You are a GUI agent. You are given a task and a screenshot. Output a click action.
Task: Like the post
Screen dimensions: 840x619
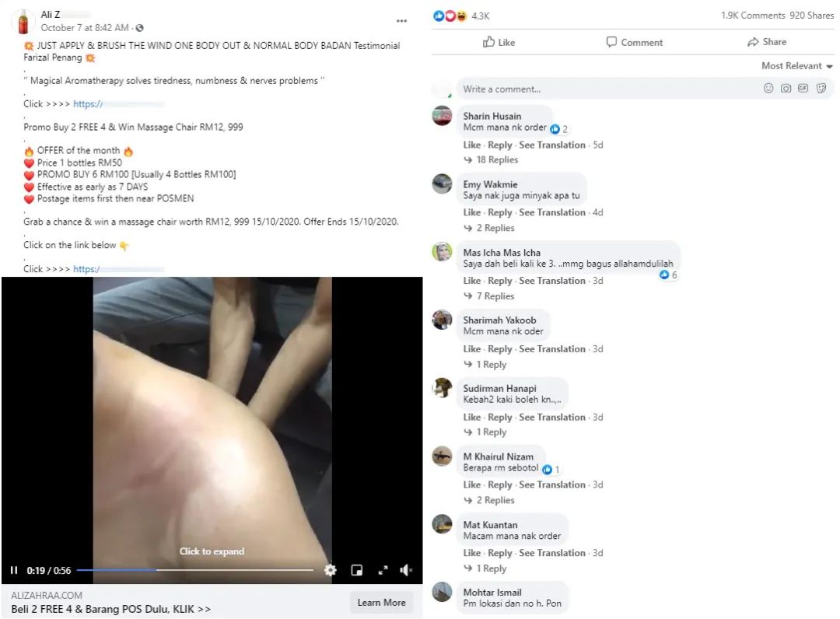point(499,42)
